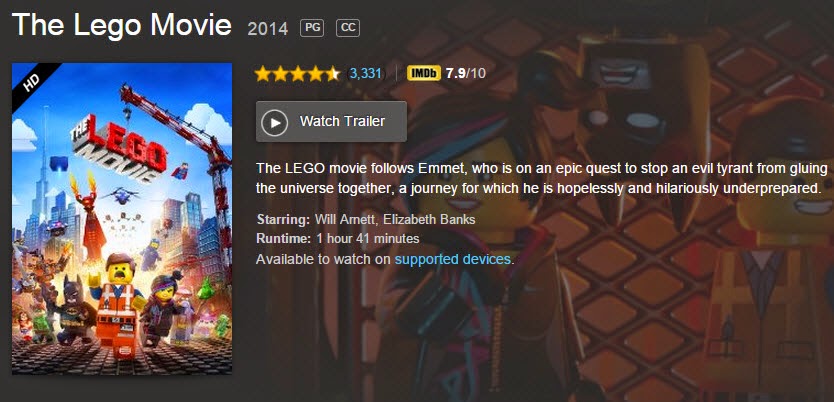
Task: Click the 2014 release year
Action: click(x=268, y=28)
